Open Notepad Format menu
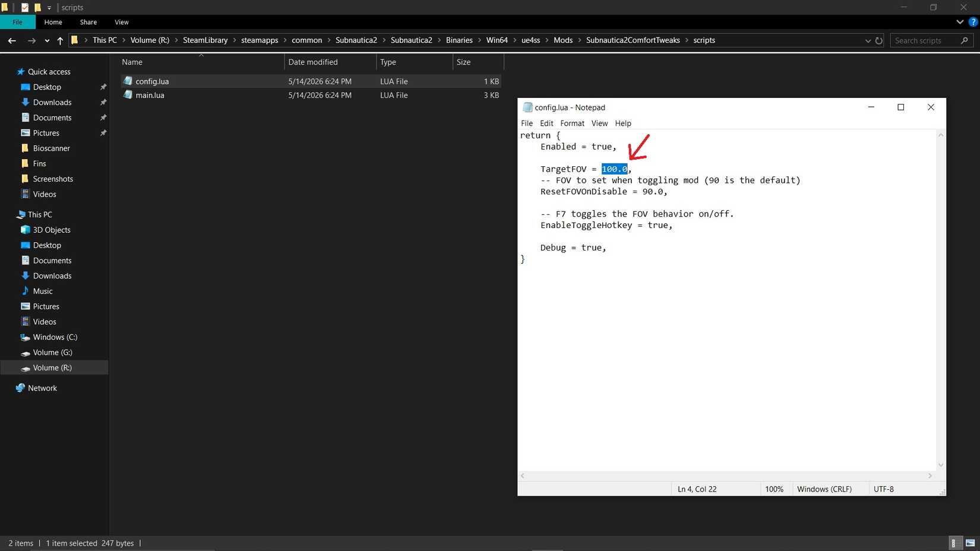The height and width of the screenshot is (551, 980). point(572,123)
